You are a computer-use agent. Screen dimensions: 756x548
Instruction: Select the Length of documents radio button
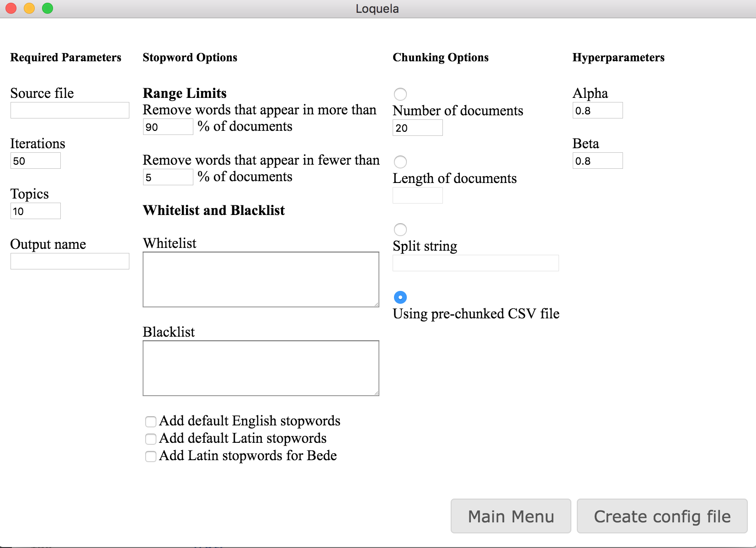[x=400, y=162]
